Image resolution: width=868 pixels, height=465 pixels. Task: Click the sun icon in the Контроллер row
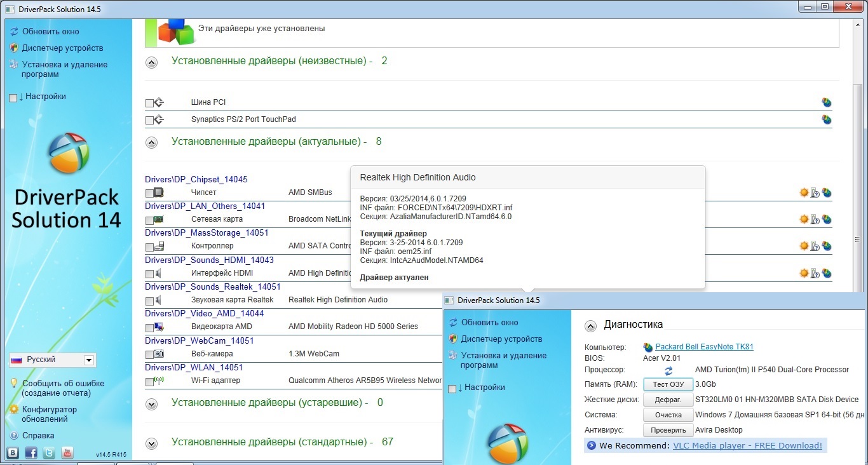click(804, 246)
